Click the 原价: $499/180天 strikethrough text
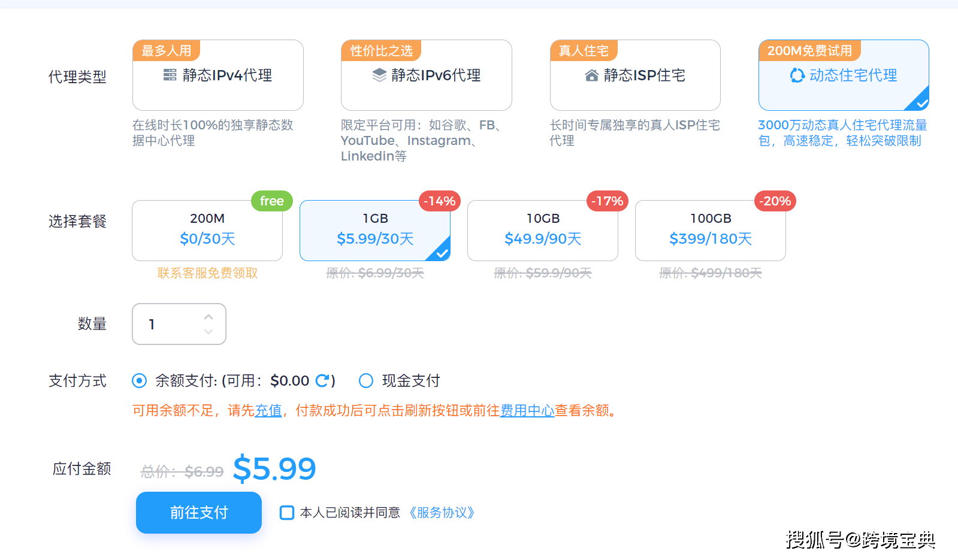 pos(711,273)
